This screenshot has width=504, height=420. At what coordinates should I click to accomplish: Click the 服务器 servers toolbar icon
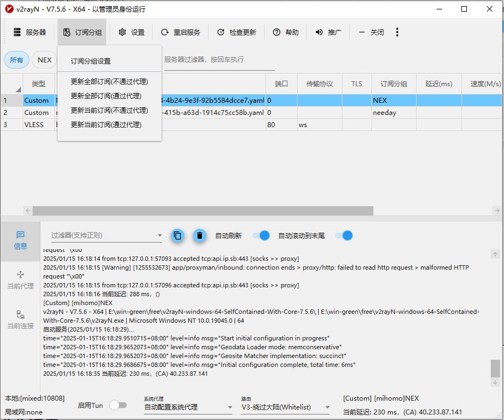pos(18,33)
